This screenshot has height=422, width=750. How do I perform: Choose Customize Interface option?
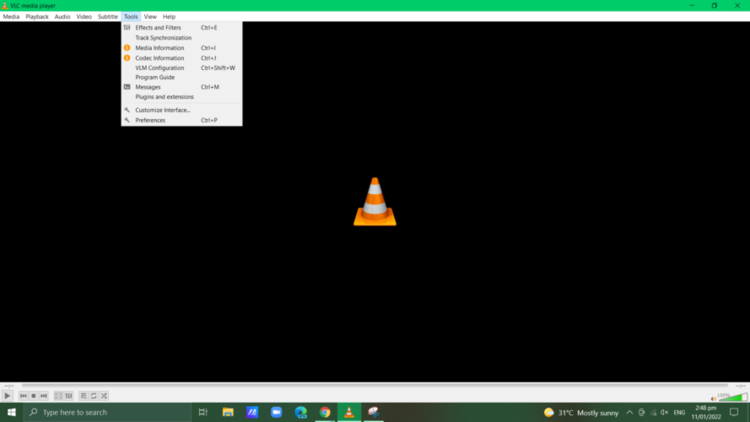click(x=182, y=110)
